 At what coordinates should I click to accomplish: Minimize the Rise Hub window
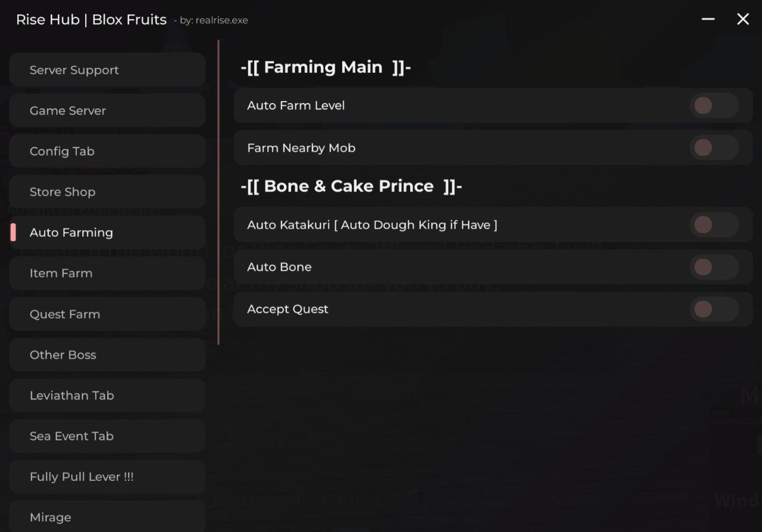coord(708,19)
